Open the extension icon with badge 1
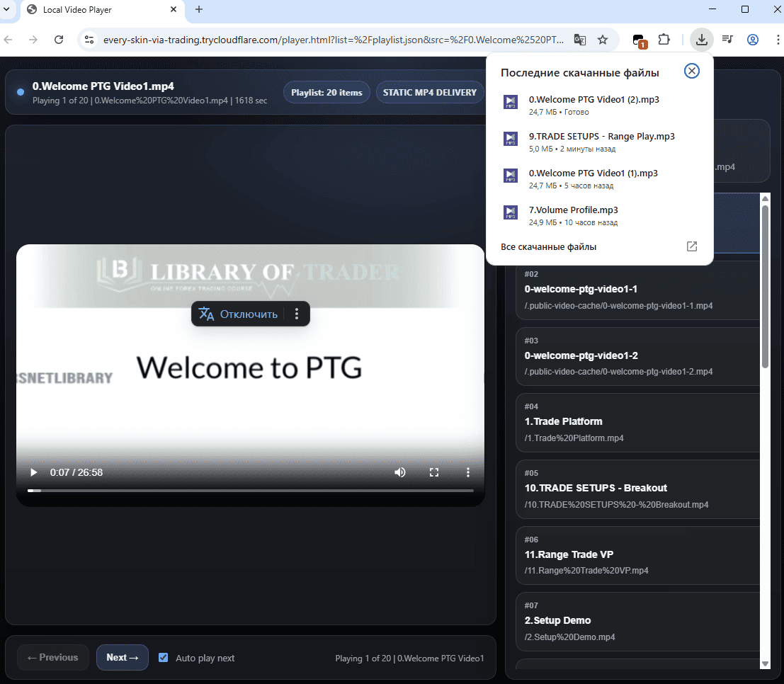The image size is (784, 684). 639,40
